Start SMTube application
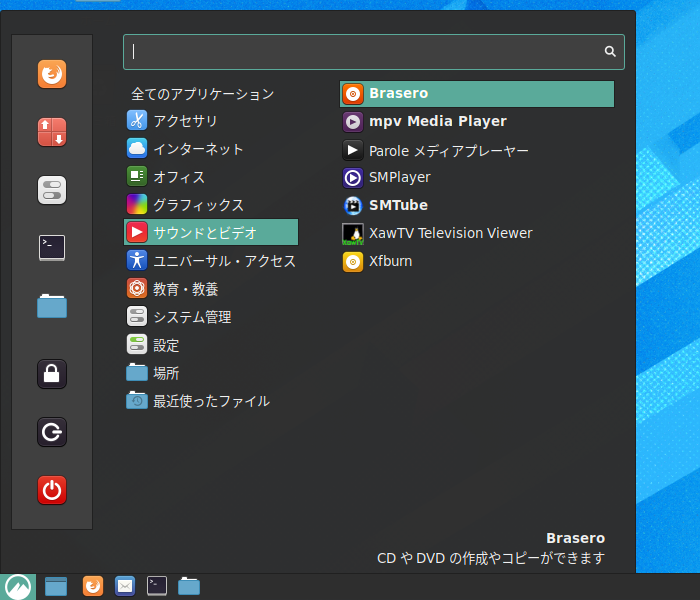Image resolution: width=700 pixels, height=600 pixels. 477,205
